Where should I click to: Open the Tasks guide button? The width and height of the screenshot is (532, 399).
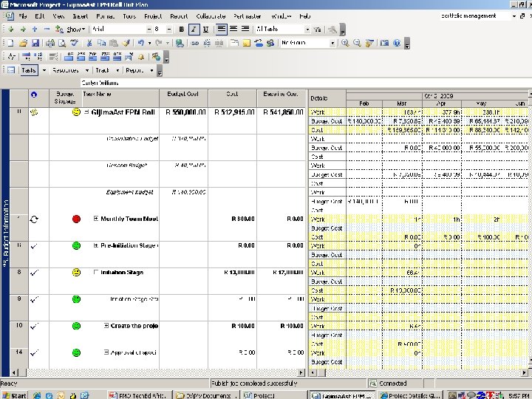click(29, 70)
